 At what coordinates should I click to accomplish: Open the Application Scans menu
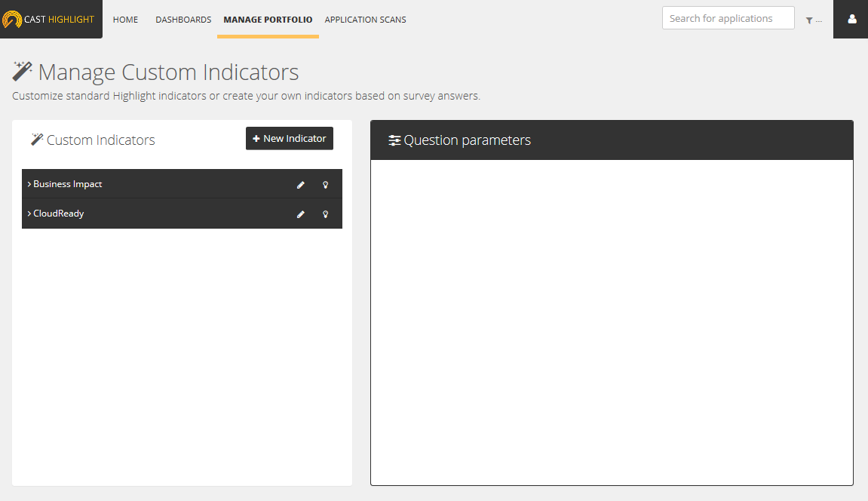click(x=365, y=20)
